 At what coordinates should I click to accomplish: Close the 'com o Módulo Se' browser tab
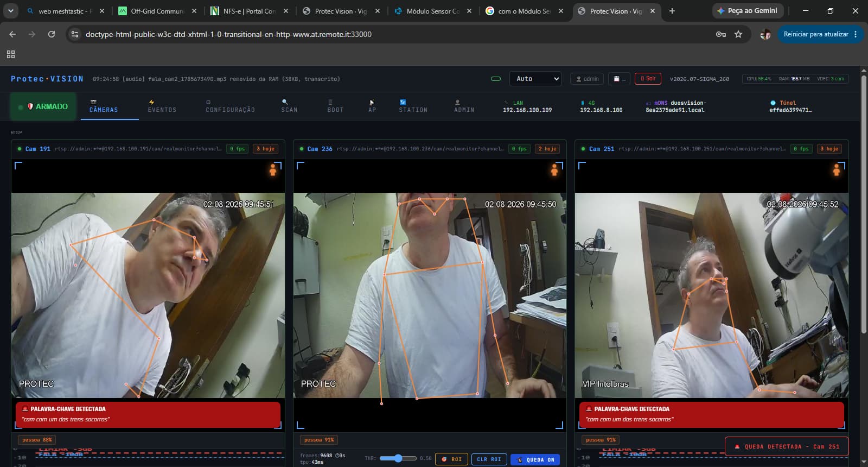point(561,11)
